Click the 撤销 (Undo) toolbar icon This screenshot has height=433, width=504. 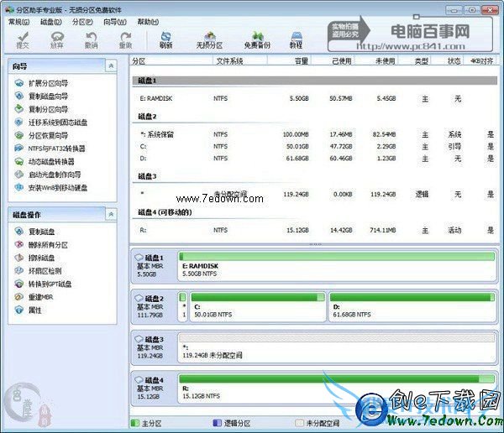coord(92,39)
